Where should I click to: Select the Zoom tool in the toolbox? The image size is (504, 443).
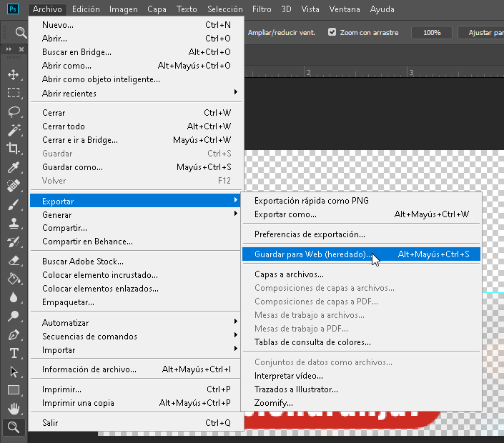click(14, 427)
